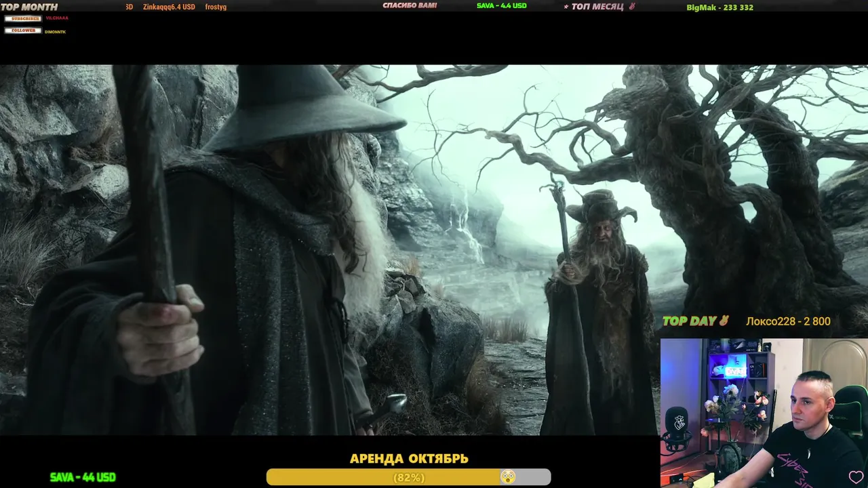Click the follower name DIMONNTK
The width and height of the screenshot is (868, 488).
(x=56, y=32)
